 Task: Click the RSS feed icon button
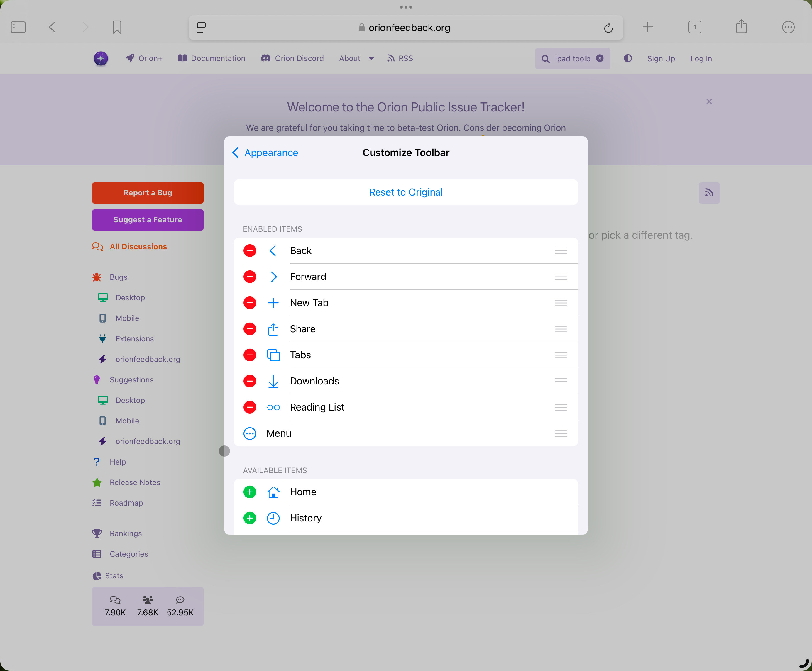click(x=709, y=193)
